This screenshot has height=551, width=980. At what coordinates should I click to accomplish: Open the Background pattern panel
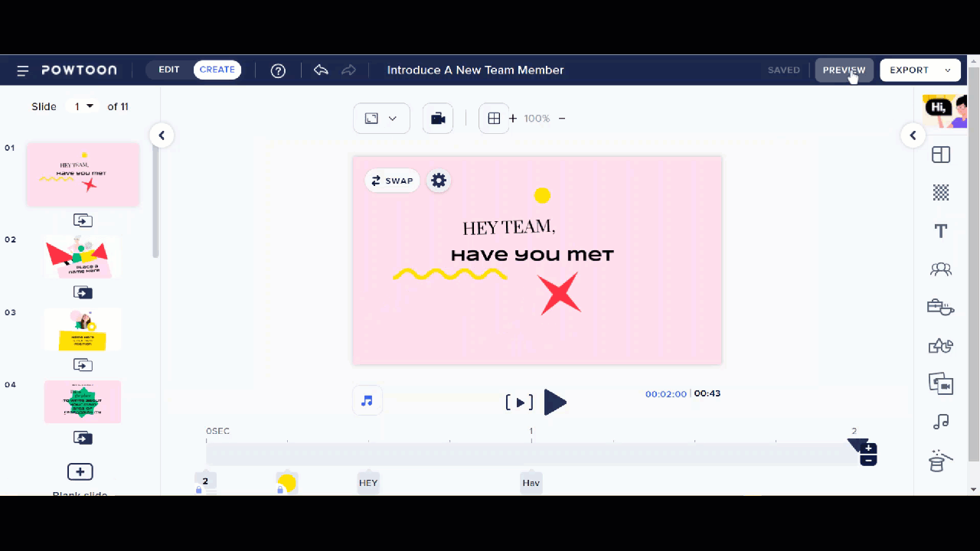(941, 193)
